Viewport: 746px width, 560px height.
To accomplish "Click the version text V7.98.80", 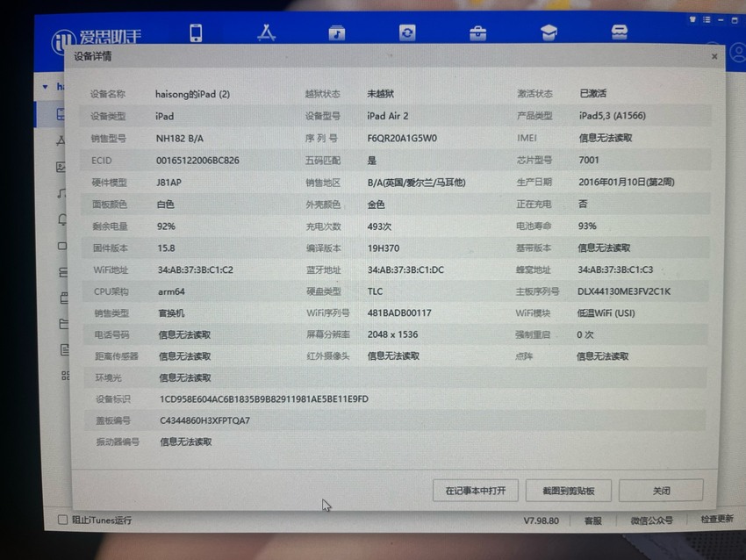I will (x=542, y=521).
